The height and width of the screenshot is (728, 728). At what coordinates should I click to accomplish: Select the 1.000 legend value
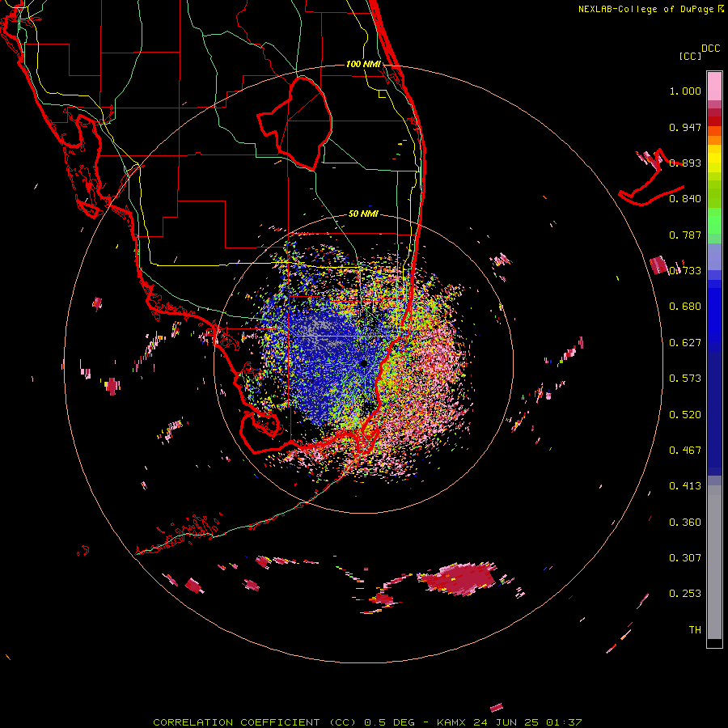tap(685, 91)
